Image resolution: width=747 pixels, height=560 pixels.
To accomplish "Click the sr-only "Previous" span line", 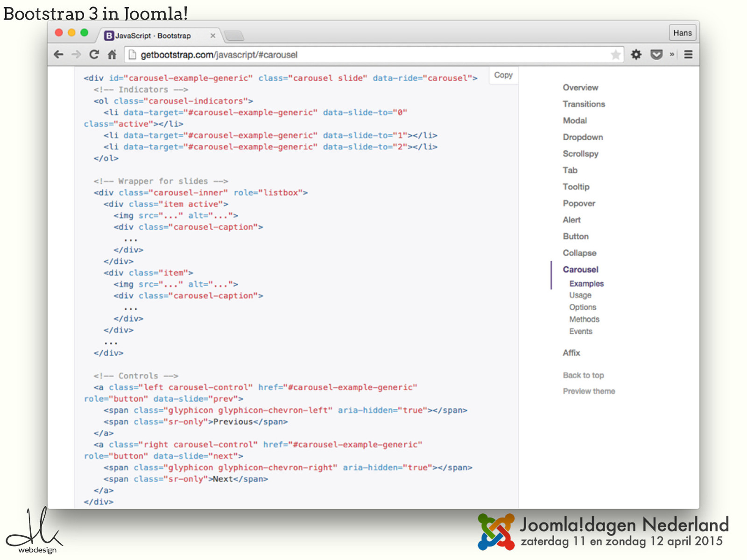I will tap(196, 422).
